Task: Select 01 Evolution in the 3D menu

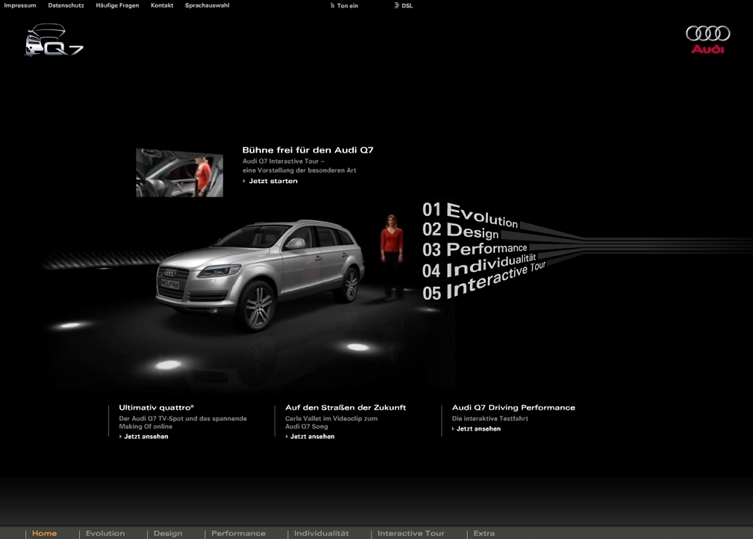Action: [470, 213]
